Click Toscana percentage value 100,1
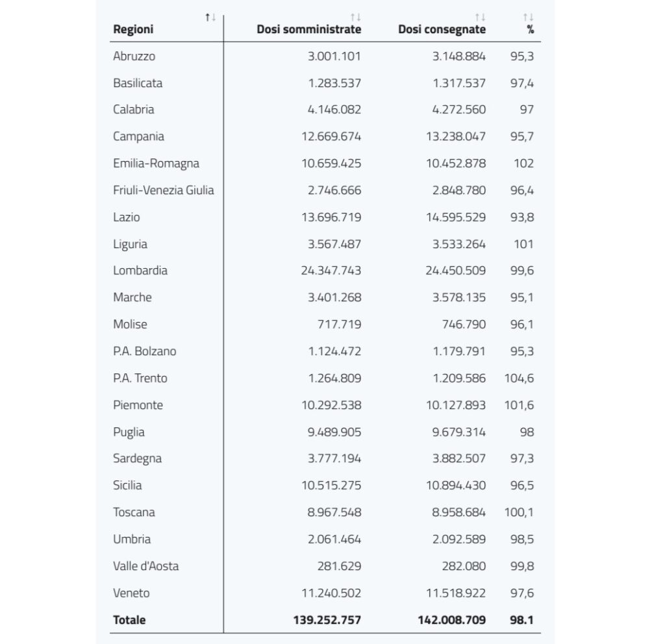This screenshot has height=644, width=665. [519, 512]
